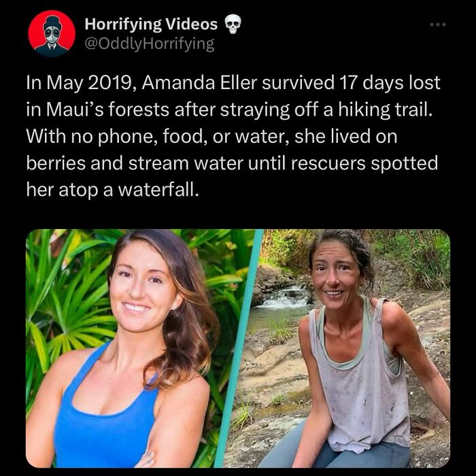
Task: Click the skull emoji beside the account name
Action: 233,24
